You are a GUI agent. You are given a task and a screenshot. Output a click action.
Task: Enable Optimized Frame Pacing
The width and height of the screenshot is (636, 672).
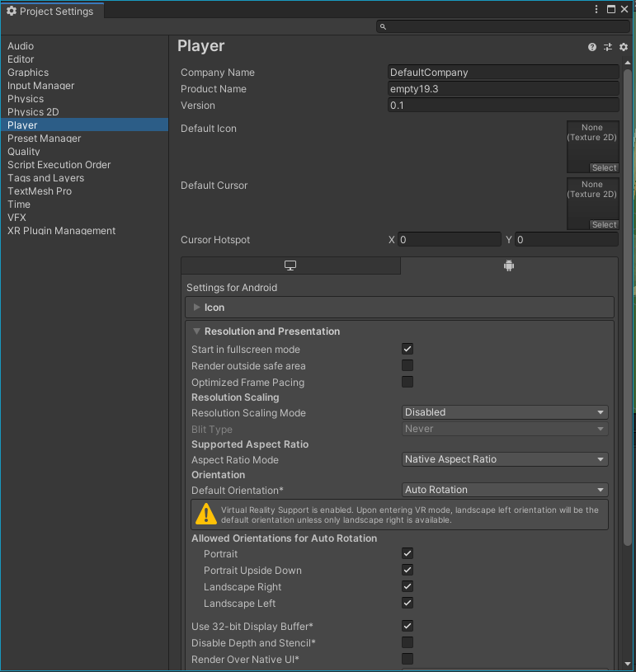[x=408, y=381]
